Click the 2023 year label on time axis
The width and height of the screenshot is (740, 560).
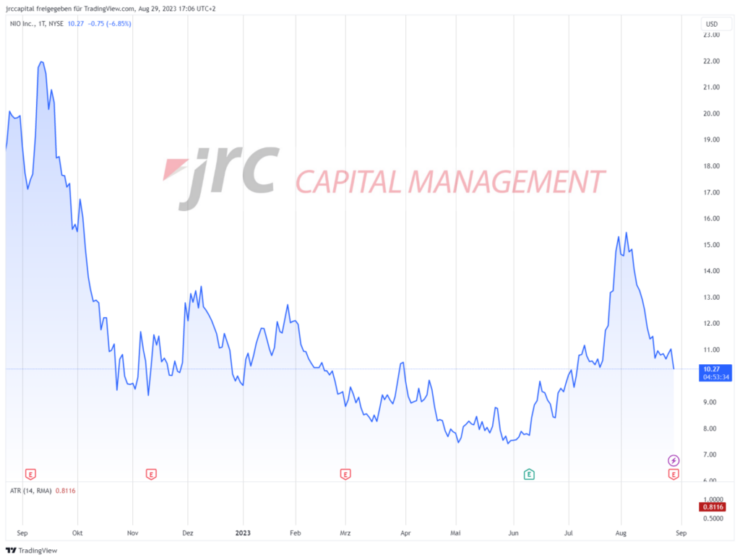pyautogui.click(x=243, y=533)
